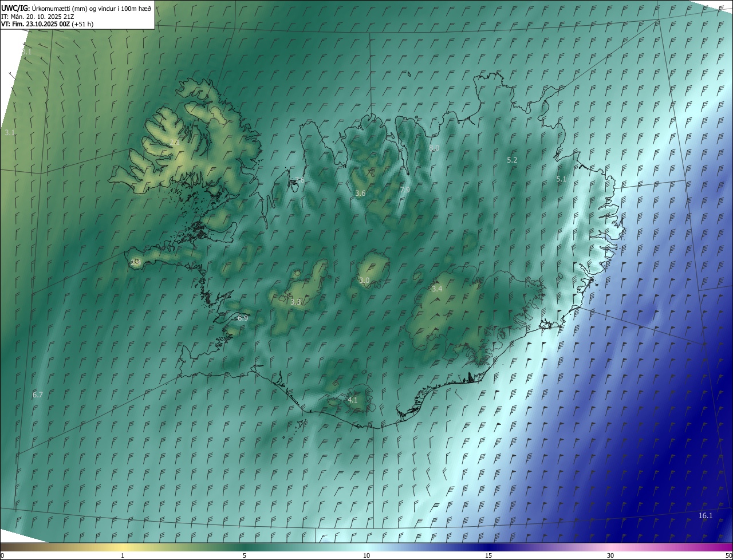733x560 pixels.
Task: Click the 6.9 value label
Action: (243, 318)
